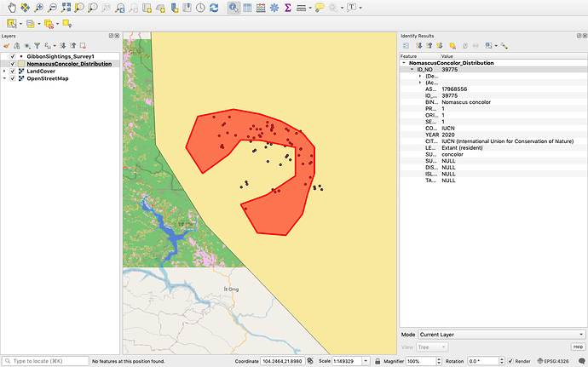Toggle OpenStreetMap layer visibility checkbox
The width and height of the screenshot is (588, 367).
click(x=13, y=78)
